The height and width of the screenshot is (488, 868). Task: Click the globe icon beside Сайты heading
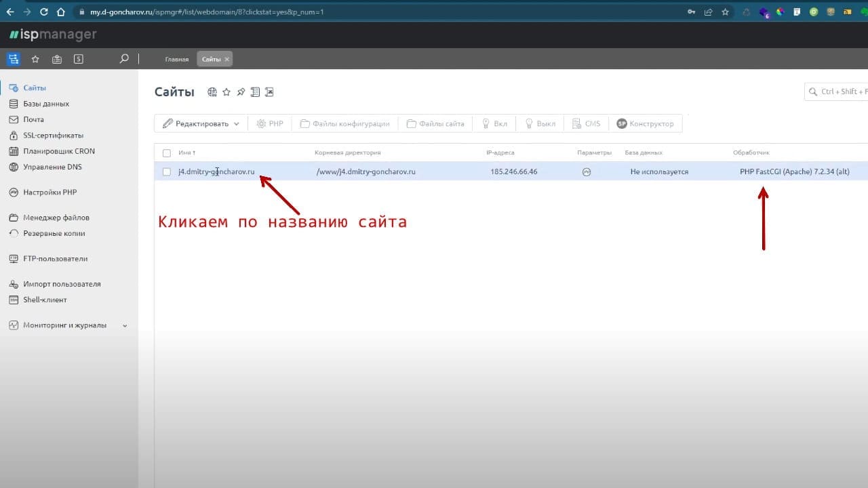click(212, 92)
